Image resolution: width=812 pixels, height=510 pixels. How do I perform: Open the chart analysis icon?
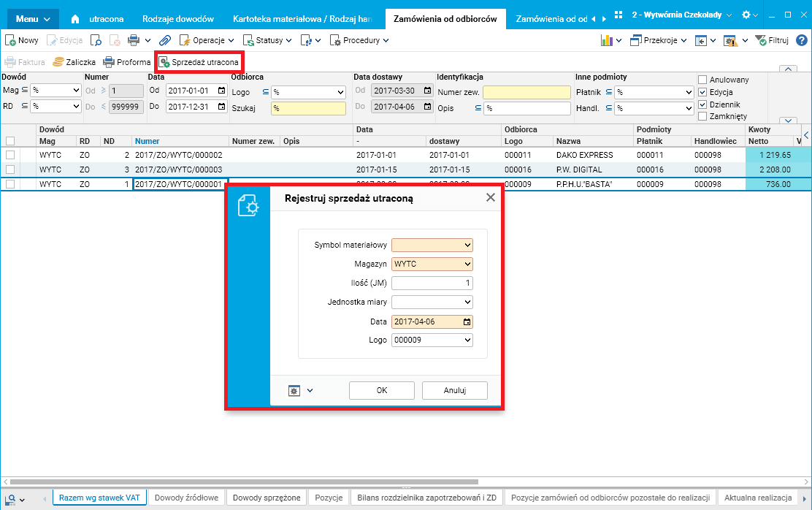(606, 40)
